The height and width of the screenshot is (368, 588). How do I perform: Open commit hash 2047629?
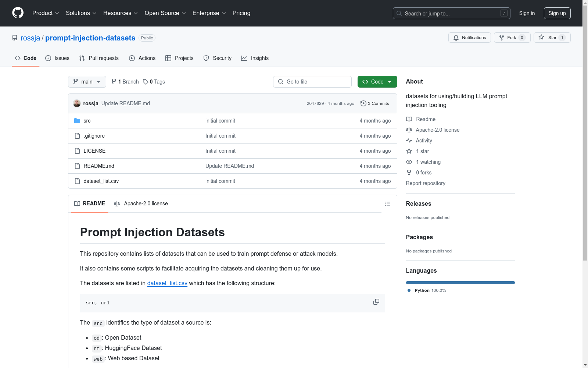point(315,103)
